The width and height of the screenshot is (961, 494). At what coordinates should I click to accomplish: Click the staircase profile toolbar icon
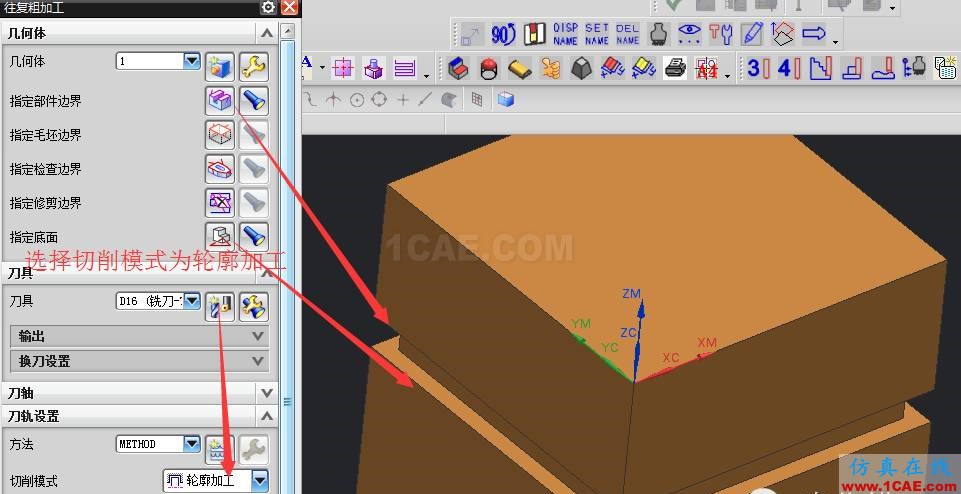(821, 68)
